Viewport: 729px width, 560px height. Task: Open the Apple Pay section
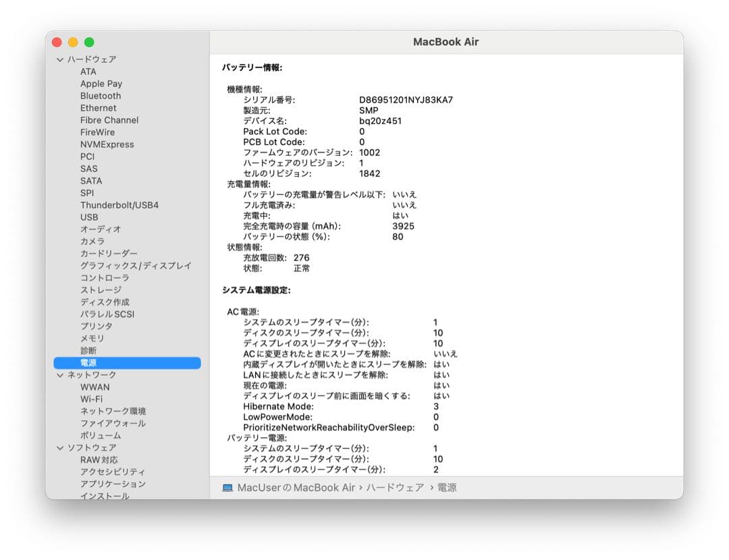(x=101, y=84)
